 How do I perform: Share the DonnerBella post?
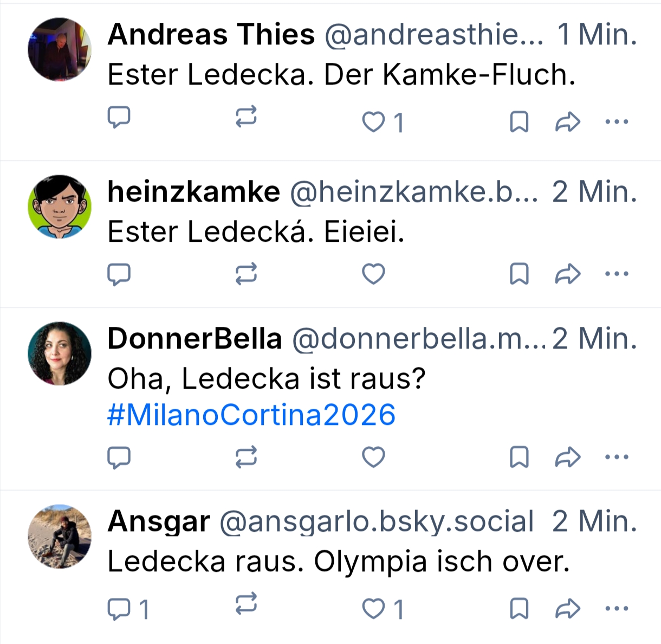567,457
